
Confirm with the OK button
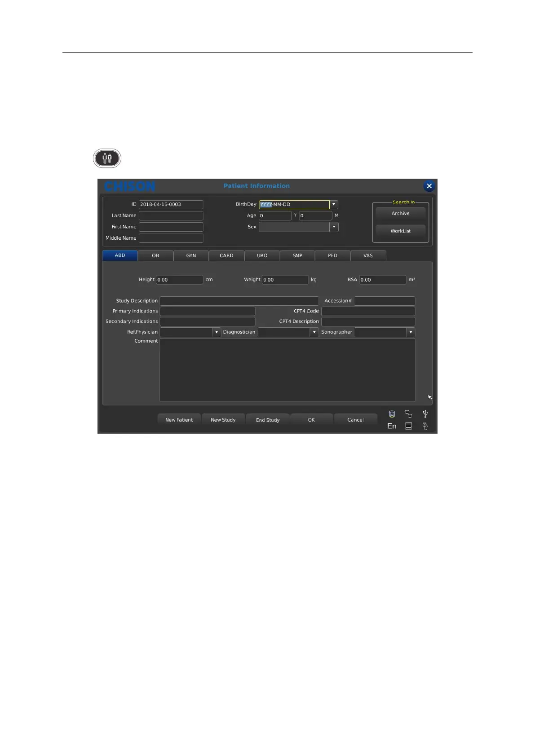[x=311, y=420]
